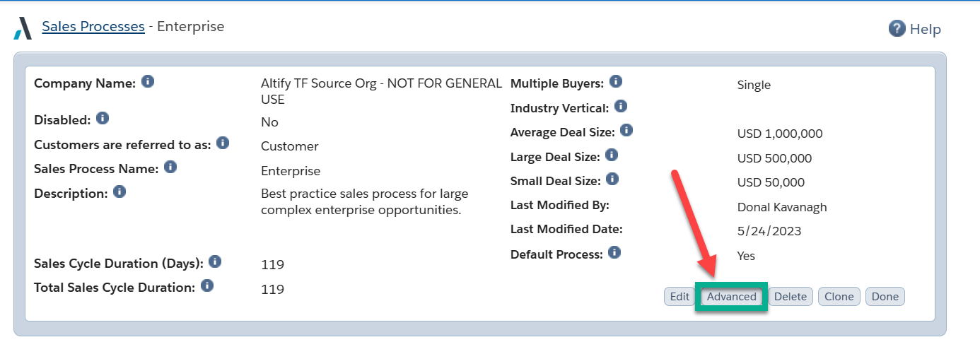Viewport: 980px width, 342px height.
Task: Click the Sales Process Name info icon
Action: tap(170, 167)
